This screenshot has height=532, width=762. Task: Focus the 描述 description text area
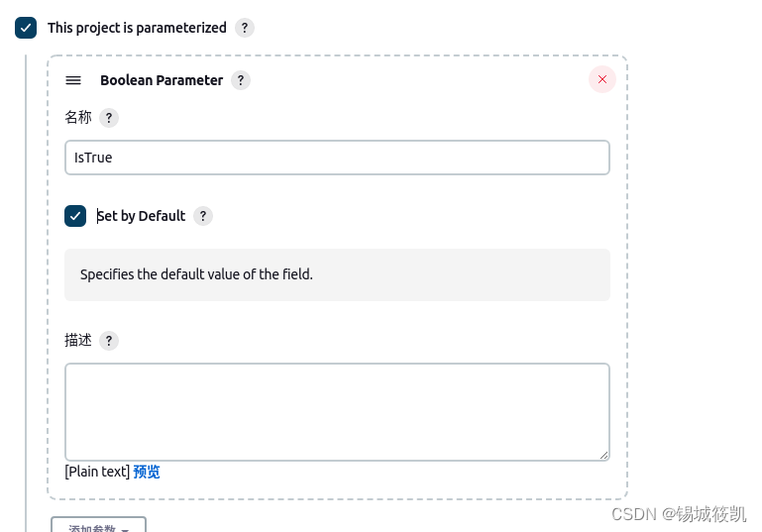pos(337,412)
